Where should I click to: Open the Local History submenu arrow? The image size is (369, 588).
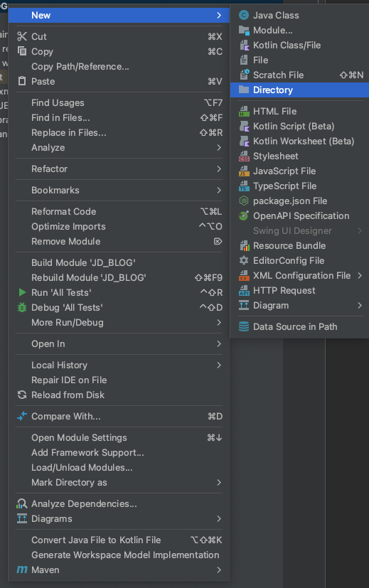tap(219, 365)
